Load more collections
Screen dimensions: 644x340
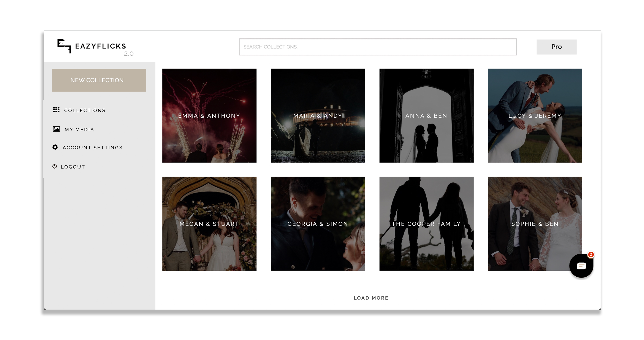371,298
